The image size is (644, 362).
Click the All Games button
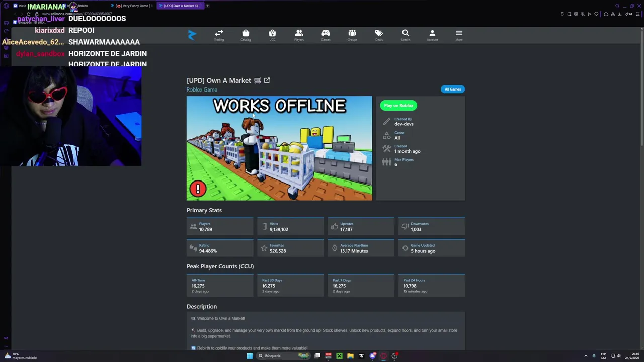click(x=452, y=89)
